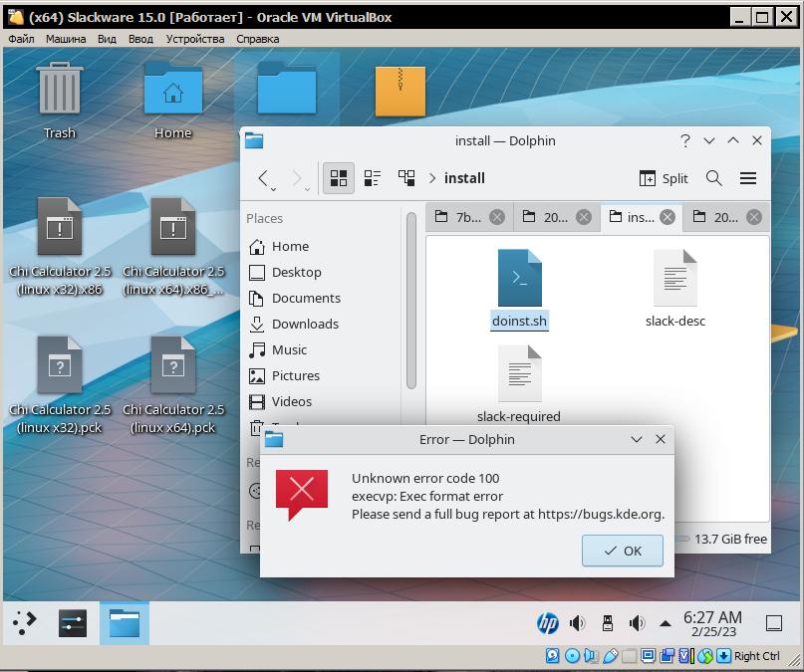804x672 pixels.
Task: Expand breadcrumb arrow before install
Action: [432, 178]
